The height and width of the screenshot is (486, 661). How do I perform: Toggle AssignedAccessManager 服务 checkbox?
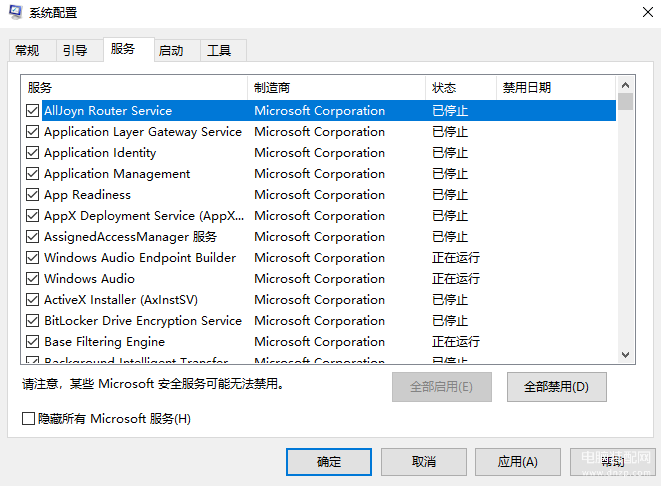click(32, 237)
